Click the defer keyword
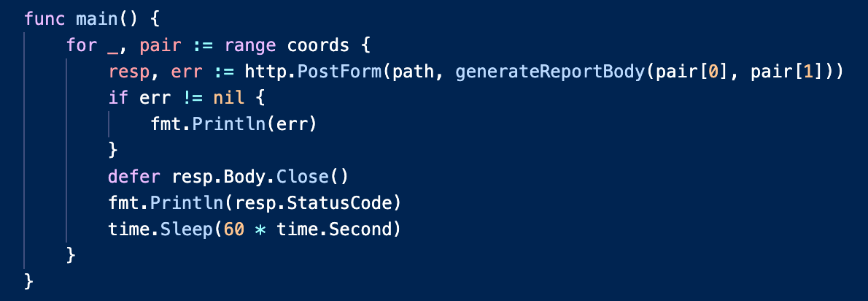 [x=133, y=177]
